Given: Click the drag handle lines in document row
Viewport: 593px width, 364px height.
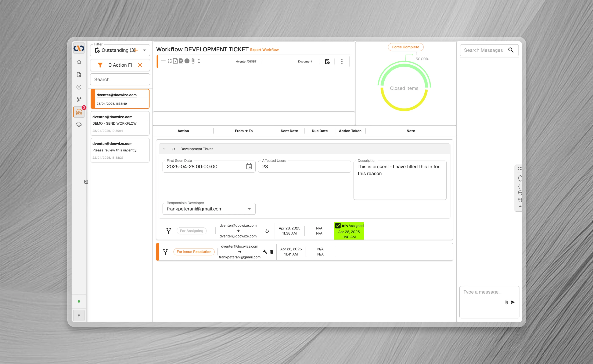Looking at the screenshot, I should tap(163, 61).
